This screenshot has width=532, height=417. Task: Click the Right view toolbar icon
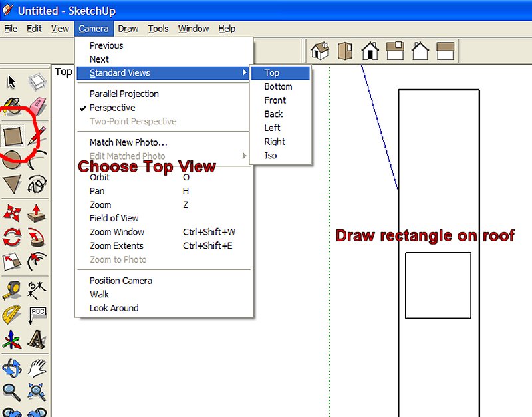tap(395, 51)
